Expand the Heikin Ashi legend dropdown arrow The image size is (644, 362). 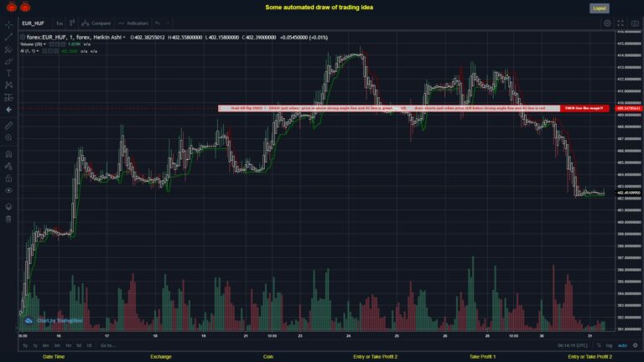click(124, 38)
